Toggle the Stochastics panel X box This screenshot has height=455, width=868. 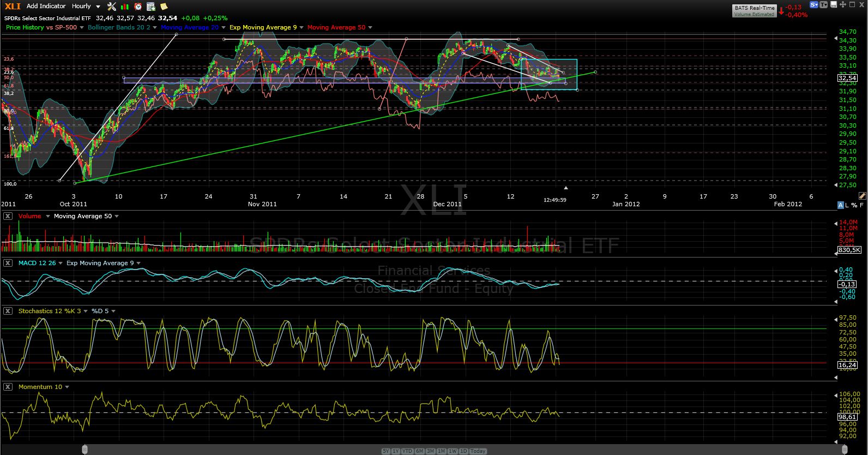tap(8, 311)
